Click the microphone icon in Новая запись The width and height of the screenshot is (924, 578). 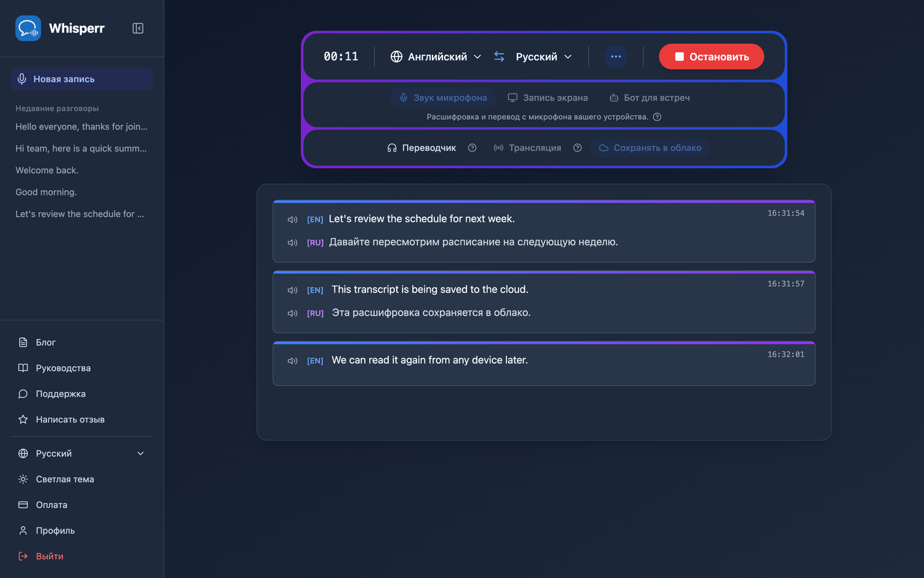[x=22, y=79]
